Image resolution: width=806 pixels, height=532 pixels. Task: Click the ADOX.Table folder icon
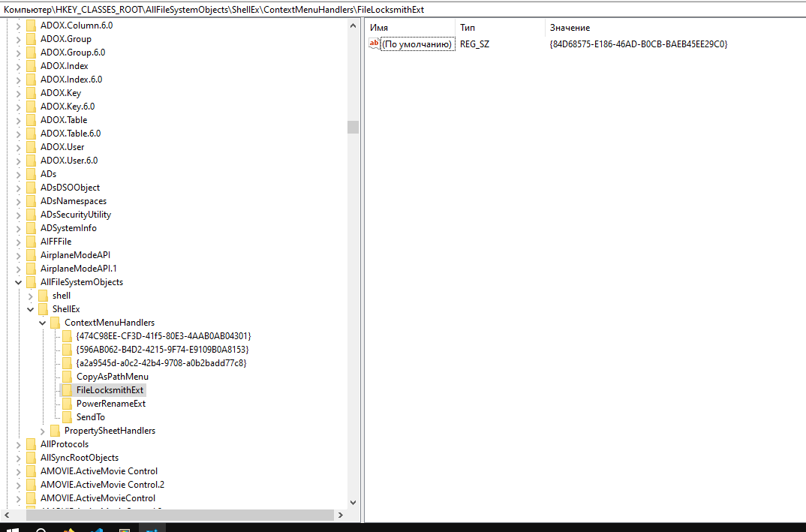point(32,119)
